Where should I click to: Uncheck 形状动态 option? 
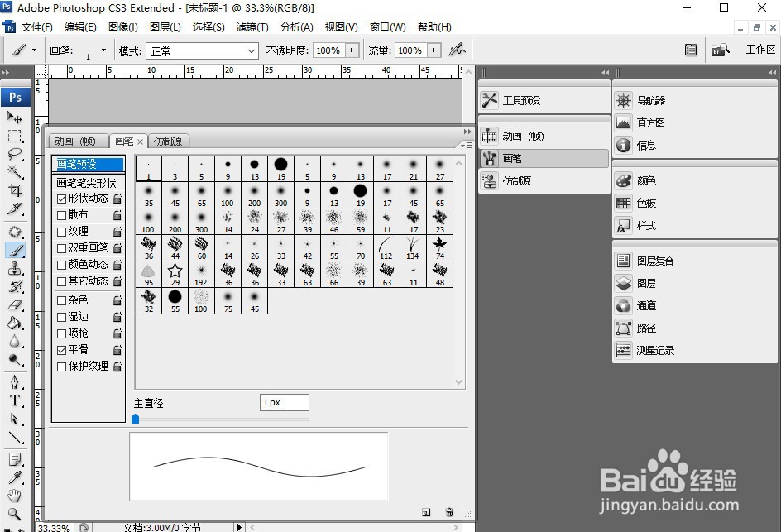pos(62,199)
